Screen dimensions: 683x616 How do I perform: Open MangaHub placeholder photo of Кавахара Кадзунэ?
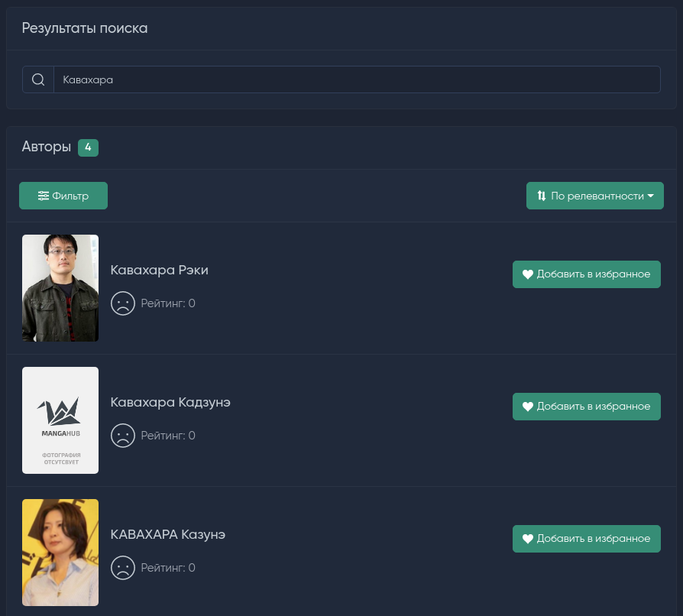point(60,420)
